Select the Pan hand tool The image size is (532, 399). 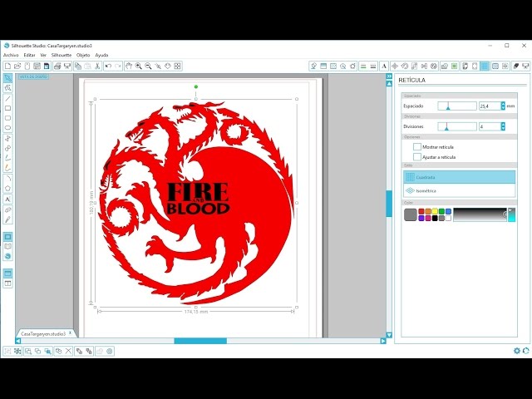click(129, 66)
